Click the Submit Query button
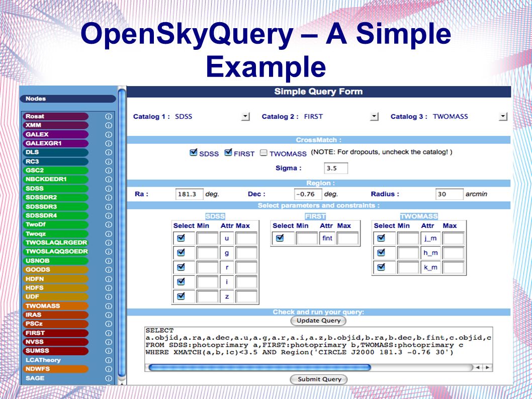The height and width of the screenshot is (399, 532). point(319,379)
